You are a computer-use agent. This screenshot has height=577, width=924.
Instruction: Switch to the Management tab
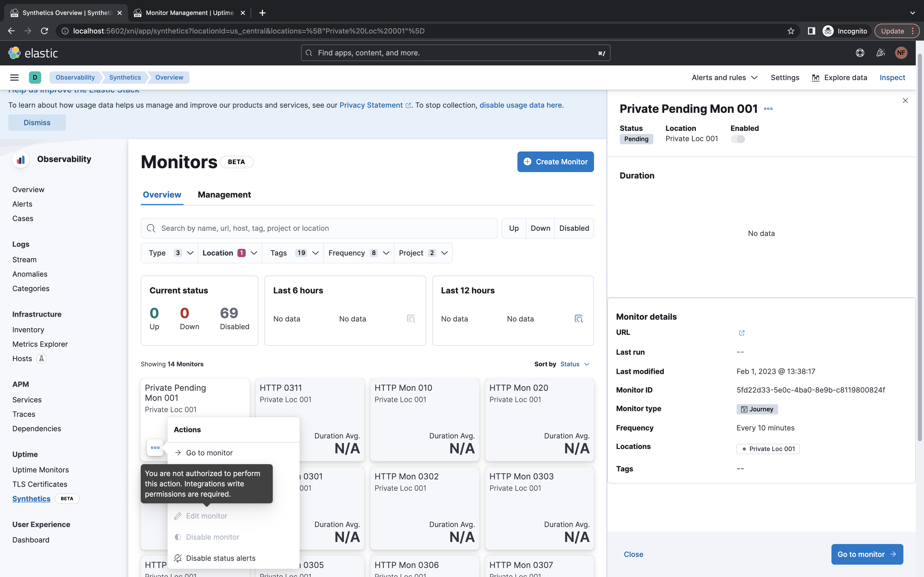pyautogui.click(x=224, y=195)
